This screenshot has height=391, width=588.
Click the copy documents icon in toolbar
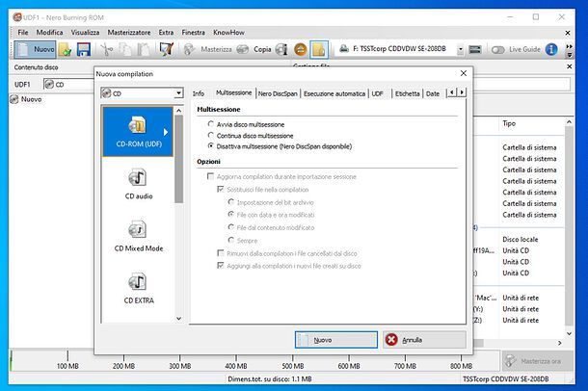pos(125,49)
